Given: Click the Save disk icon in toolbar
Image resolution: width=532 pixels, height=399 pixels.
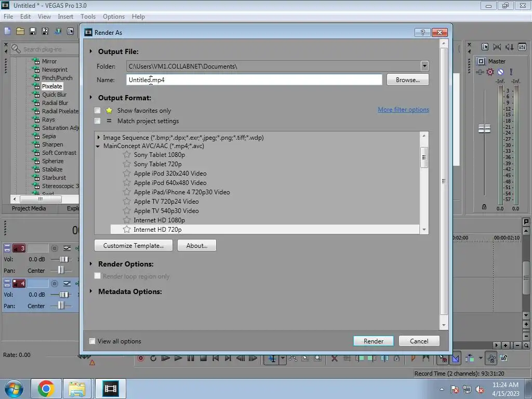Looking at the screenshot, I should click(x=33, y=31).
